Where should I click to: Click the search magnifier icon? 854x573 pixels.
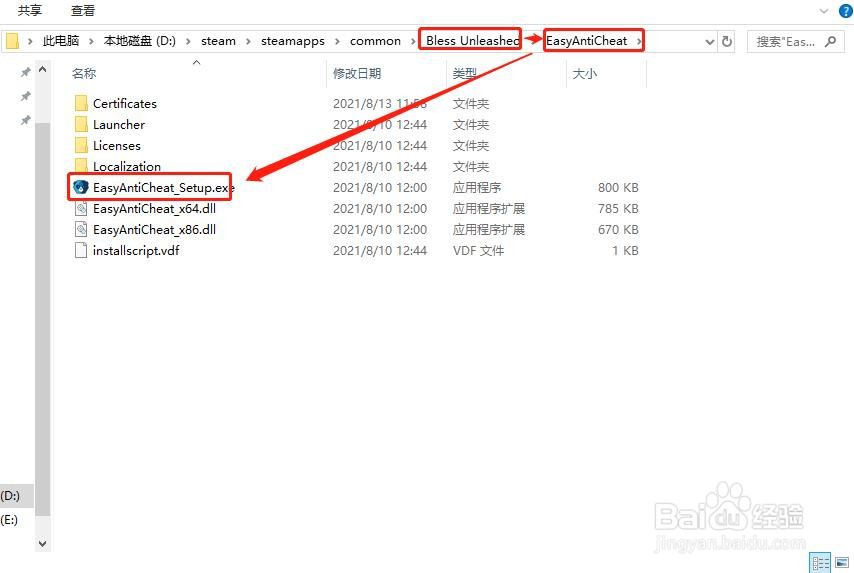(x=831, y=41)
